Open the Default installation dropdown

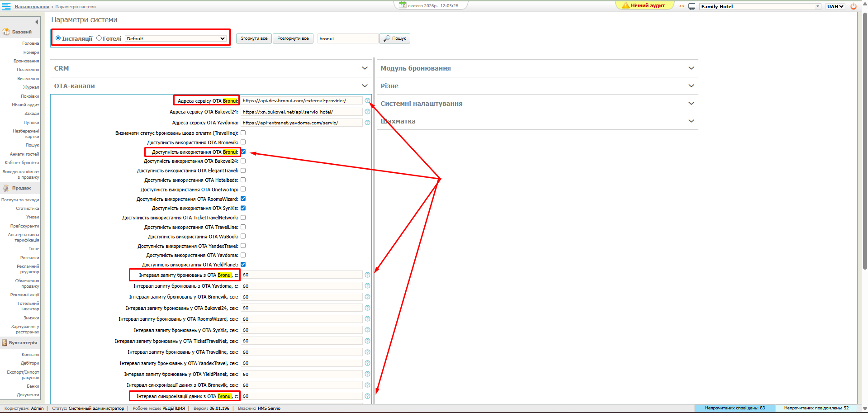175,38
